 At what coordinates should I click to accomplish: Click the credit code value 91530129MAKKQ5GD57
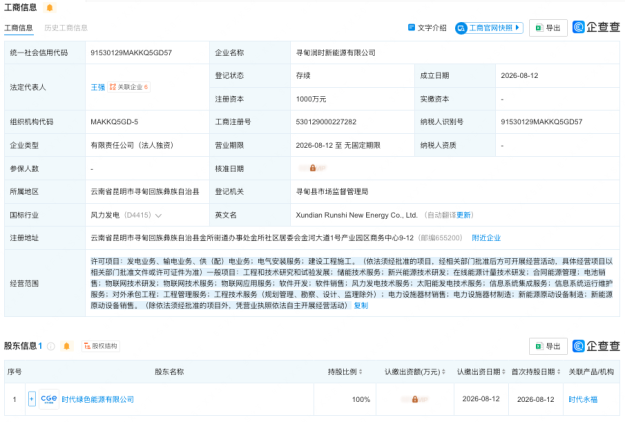[131, 53]
